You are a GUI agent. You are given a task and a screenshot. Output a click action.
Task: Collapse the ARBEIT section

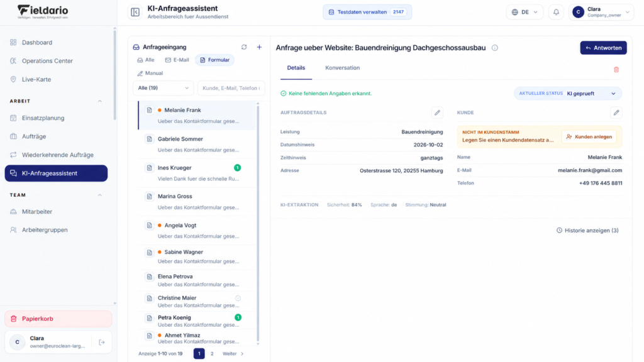[100, 101]
